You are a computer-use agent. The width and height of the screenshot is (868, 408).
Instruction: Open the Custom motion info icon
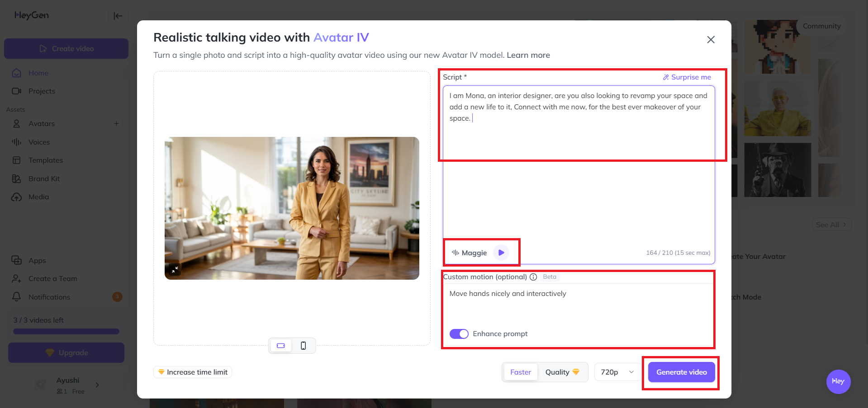[x=533, y=277]
